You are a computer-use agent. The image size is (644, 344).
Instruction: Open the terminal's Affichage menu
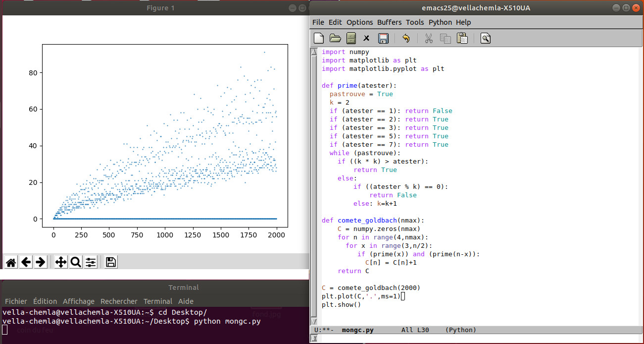coord(78,301)
